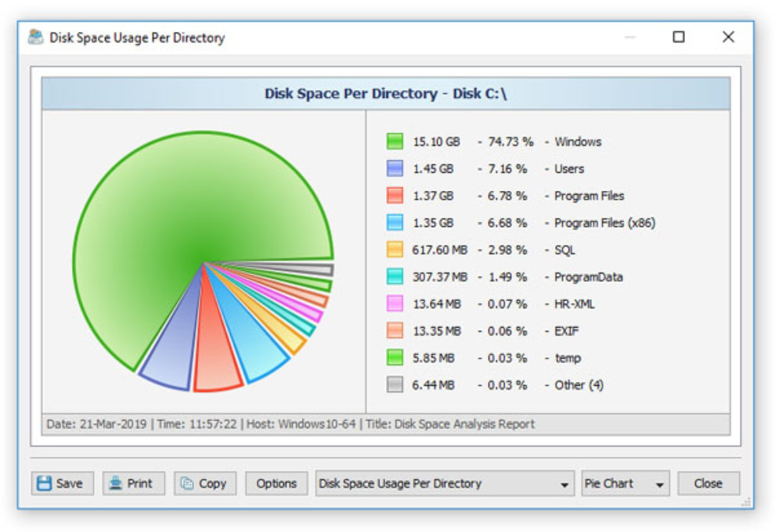This screenshot has height=532, width=775.
Task: Click the teal ProgramData legend swatch
Action: pyautogui.click(x=394, y=277)
